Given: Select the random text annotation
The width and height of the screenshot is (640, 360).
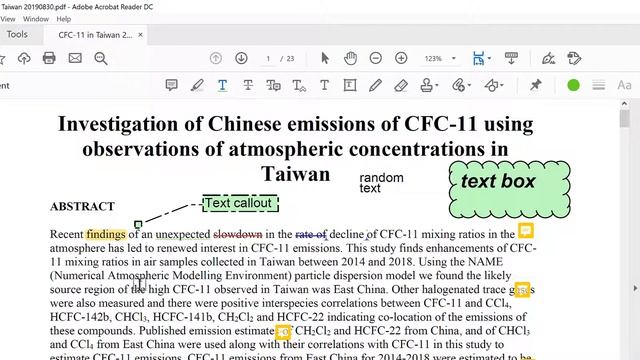Looking at the screenshot, I should (381, 183).
